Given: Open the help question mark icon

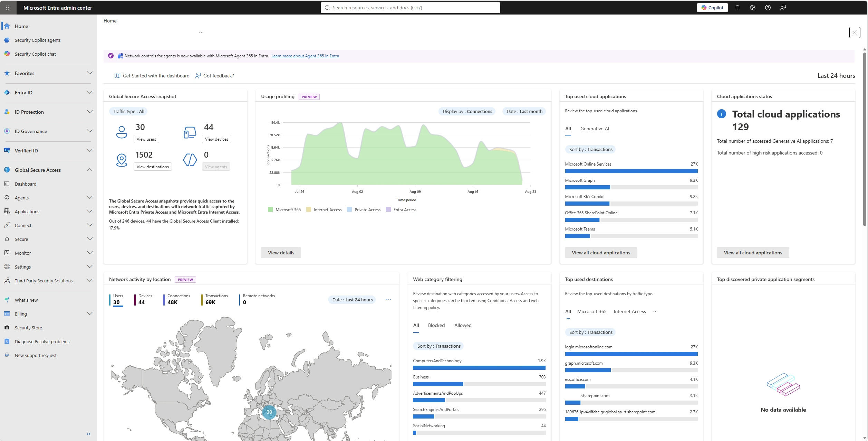Looking at the screenshot, I should pyautogui.click(x=768, y=8).
